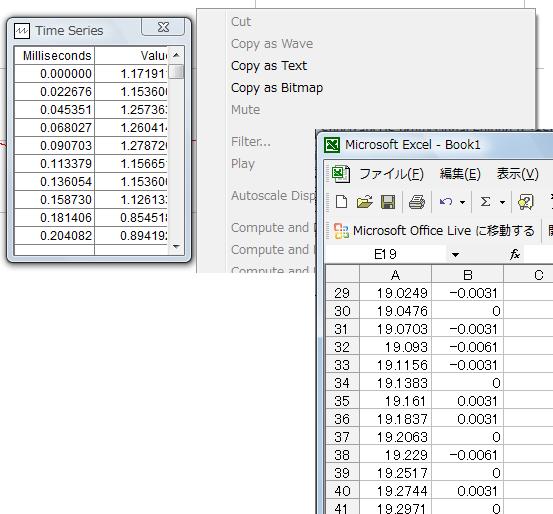
Task: Select Play in the context menu
Action: click(243, 164)
